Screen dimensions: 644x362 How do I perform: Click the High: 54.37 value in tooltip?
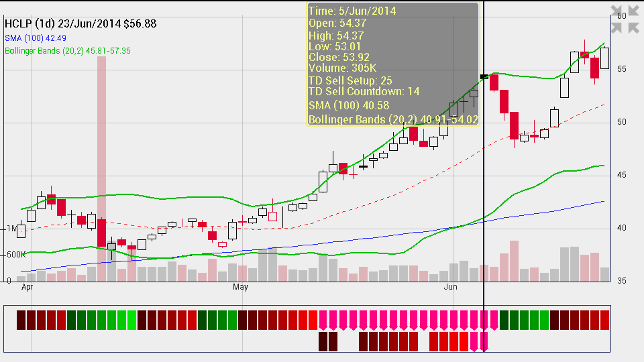336,36
